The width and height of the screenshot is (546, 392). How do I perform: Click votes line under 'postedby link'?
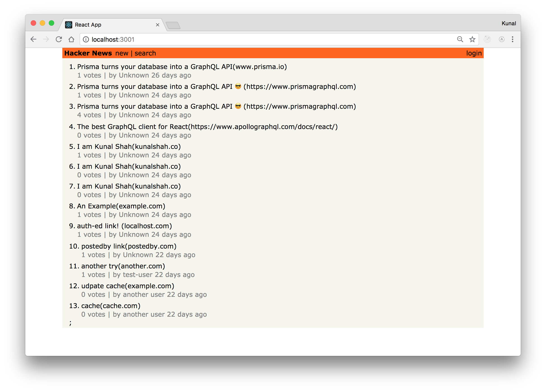tap(138, 255)
